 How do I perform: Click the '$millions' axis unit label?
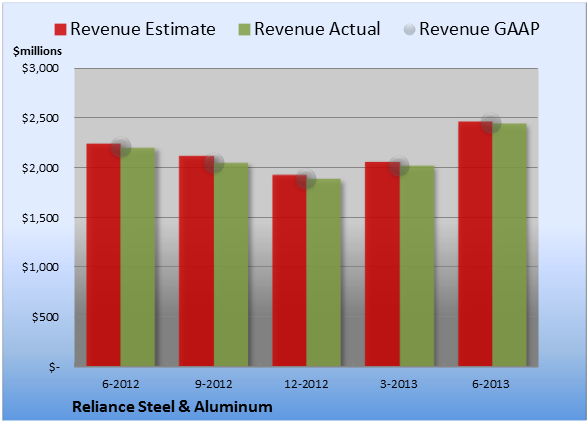(37, 51)
